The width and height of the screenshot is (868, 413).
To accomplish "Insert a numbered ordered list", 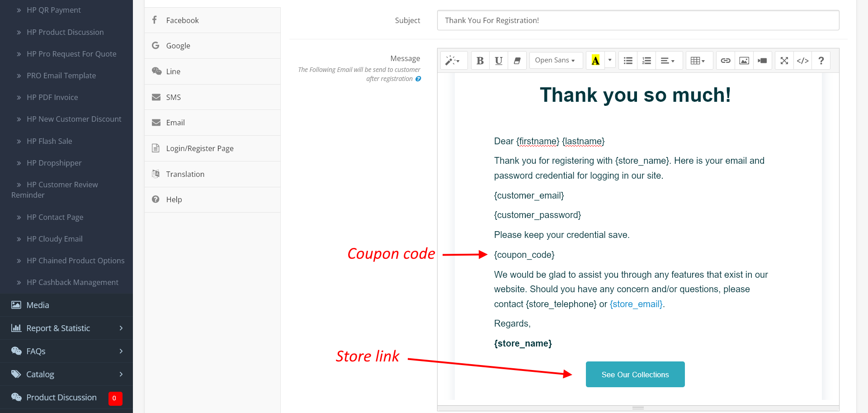I will pos(646,61).
